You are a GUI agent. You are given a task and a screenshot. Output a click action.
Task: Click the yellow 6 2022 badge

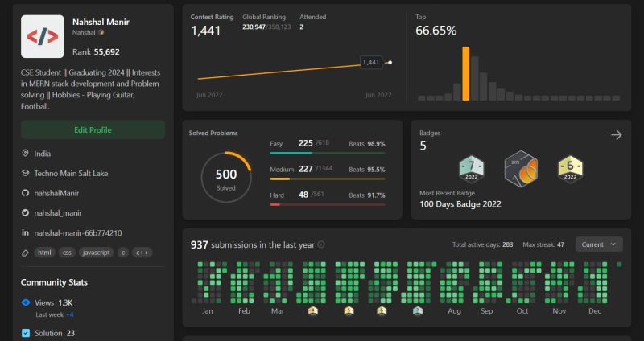(x=570, y=168)
